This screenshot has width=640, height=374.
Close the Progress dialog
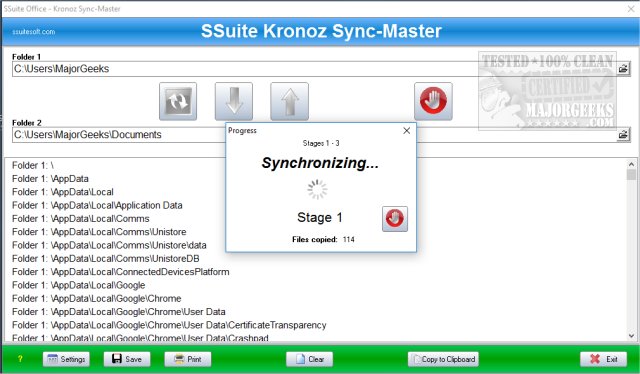point(407,131)
